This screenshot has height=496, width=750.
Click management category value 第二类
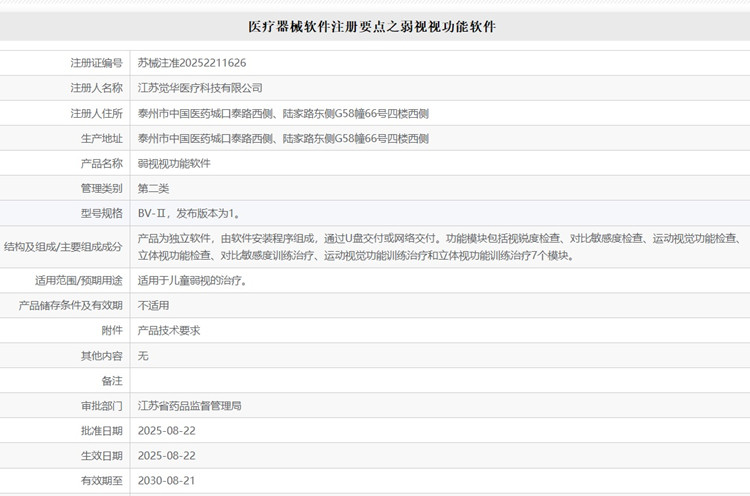pyautogui.click(x=153, y=188)
